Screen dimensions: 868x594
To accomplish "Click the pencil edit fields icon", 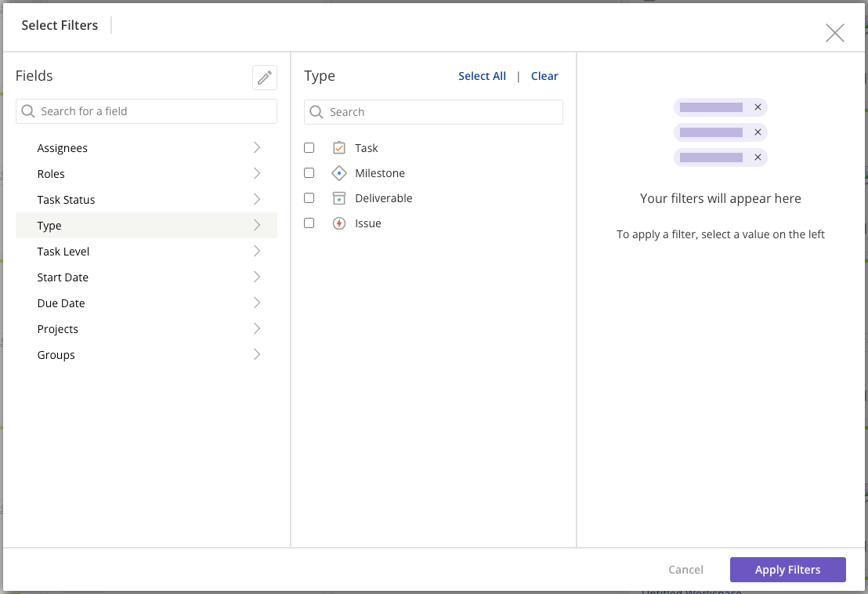I will (265, 77).
